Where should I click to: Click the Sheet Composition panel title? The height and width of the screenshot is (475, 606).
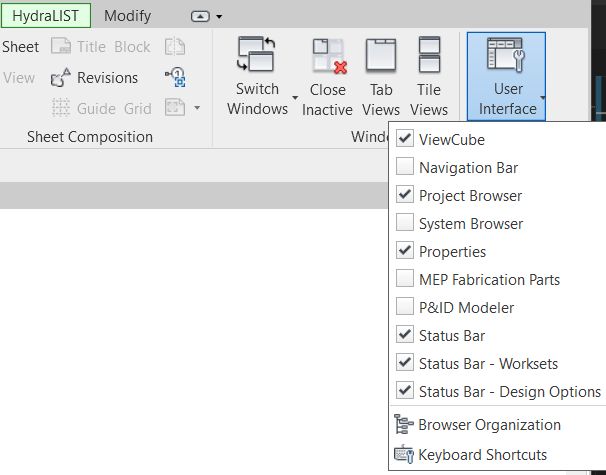coord(90,137)
